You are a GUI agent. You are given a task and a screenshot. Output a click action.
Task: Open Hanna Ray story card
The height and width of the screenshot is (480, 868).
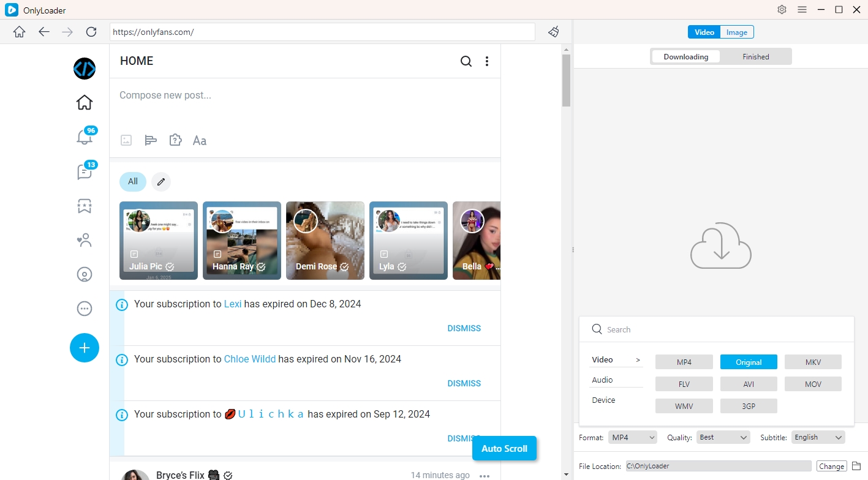(x=242, y=241)
